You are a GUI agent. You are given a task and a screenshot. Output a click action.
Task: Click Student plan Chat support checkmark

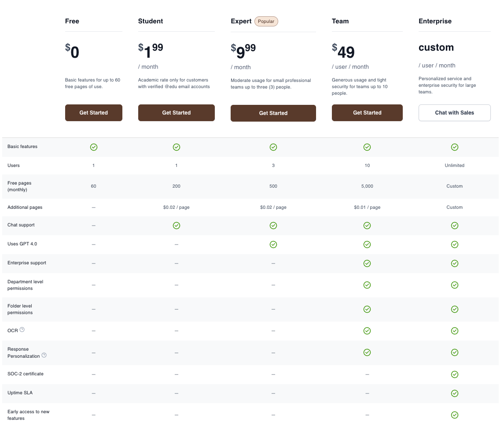click(177, 226)
